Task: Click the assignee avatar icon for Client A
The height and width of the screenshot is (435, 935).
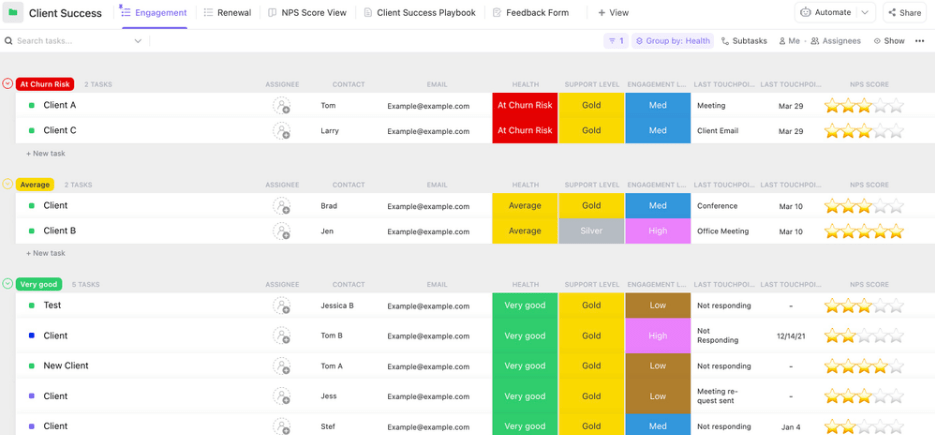Action: [x=282, y=106]
